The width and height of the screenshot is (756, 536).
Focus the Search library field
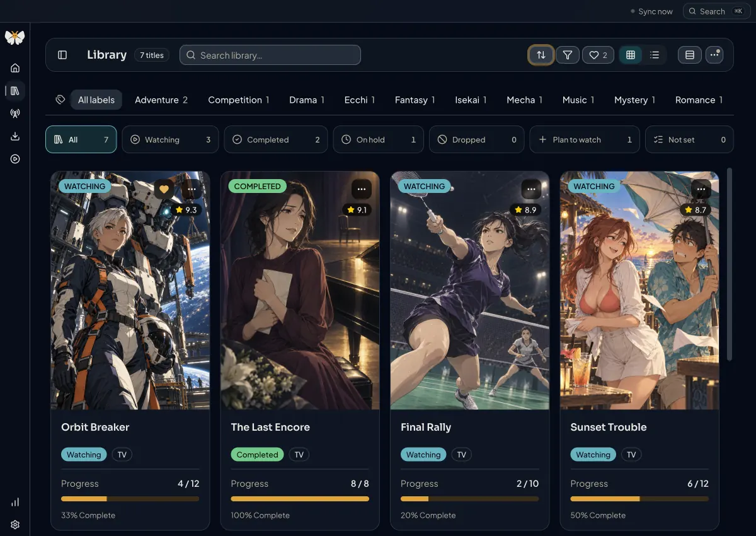(270, 55)
